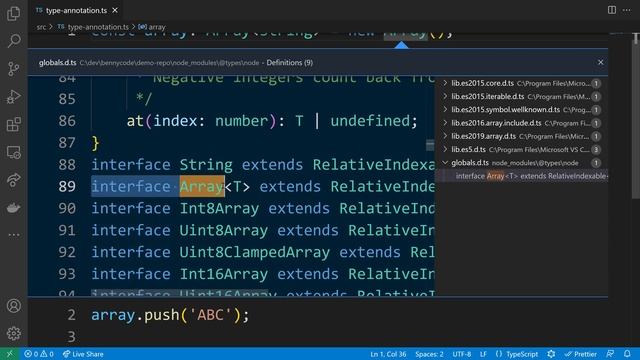
Task: Click Int8Array interface on line 90
Action: 220,209
